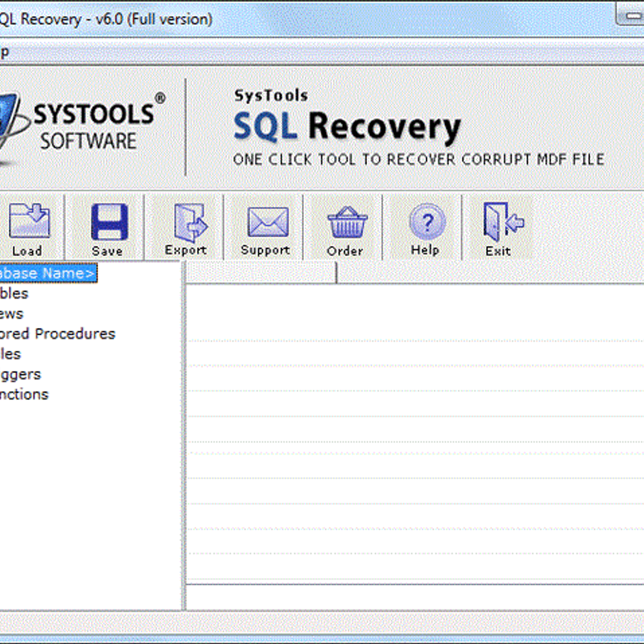Open Help with the question mark icon
Screen dimensions: 644x644
click(x=427, y=221)
